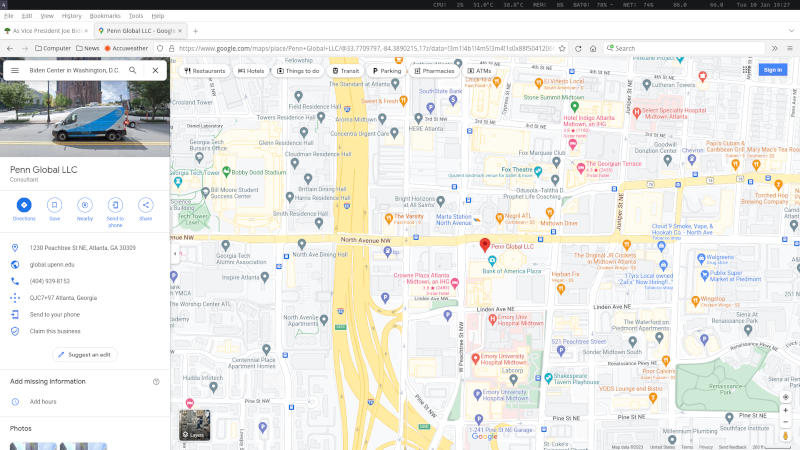Image resolution: width=800 pixels, height=450 pixels.
Task: Select the Transit chip
Action: click(346, 71)
